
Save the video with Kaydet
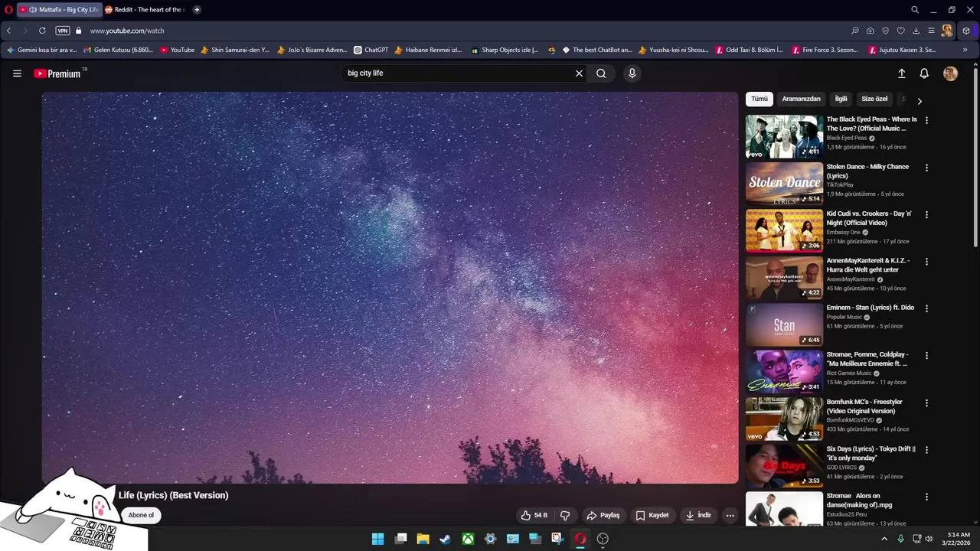tap(652, 515)
